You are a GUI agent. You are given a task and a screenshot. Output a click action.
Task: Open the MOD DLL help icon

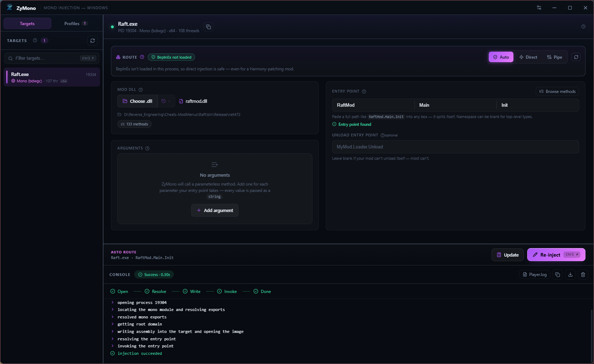click(141, 90)
